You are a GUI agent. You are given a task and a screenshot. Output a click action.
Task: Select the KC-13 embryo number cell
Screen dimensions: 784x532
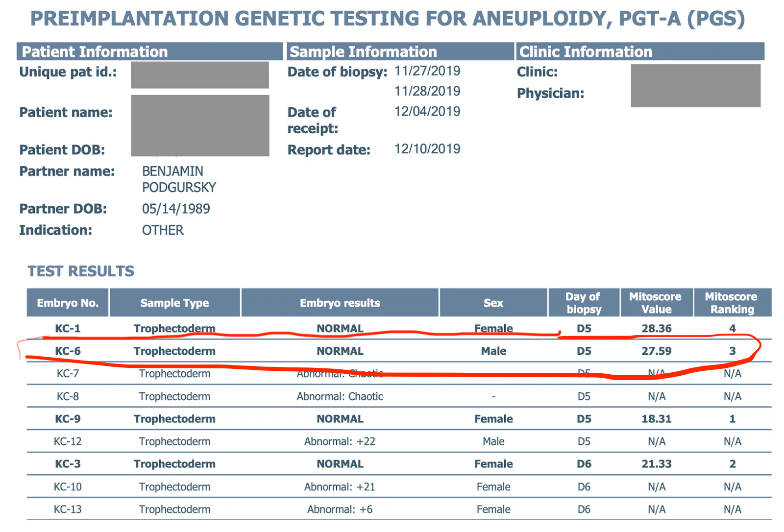68,509
